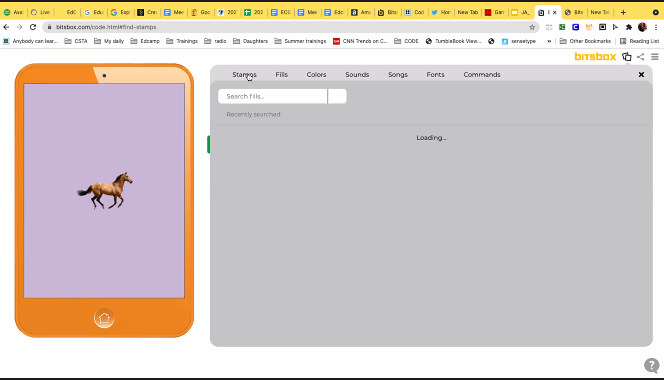Viewport: 664px width, 380px height.
Task: Click the Search fills input field
Action: point(273,96)
